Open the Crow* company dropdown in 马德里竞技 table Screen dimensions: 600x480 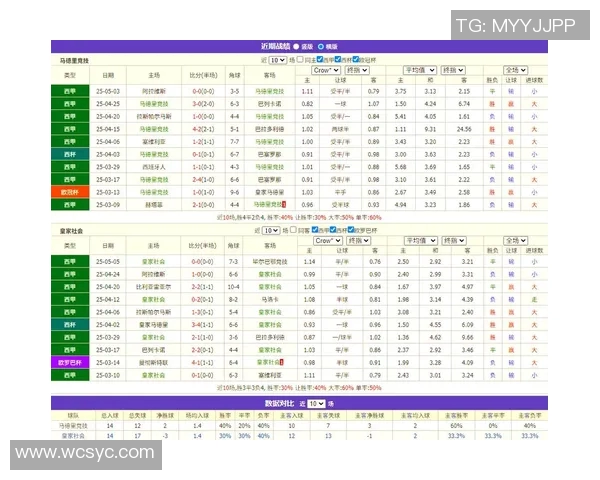click(x=327, y=71)
